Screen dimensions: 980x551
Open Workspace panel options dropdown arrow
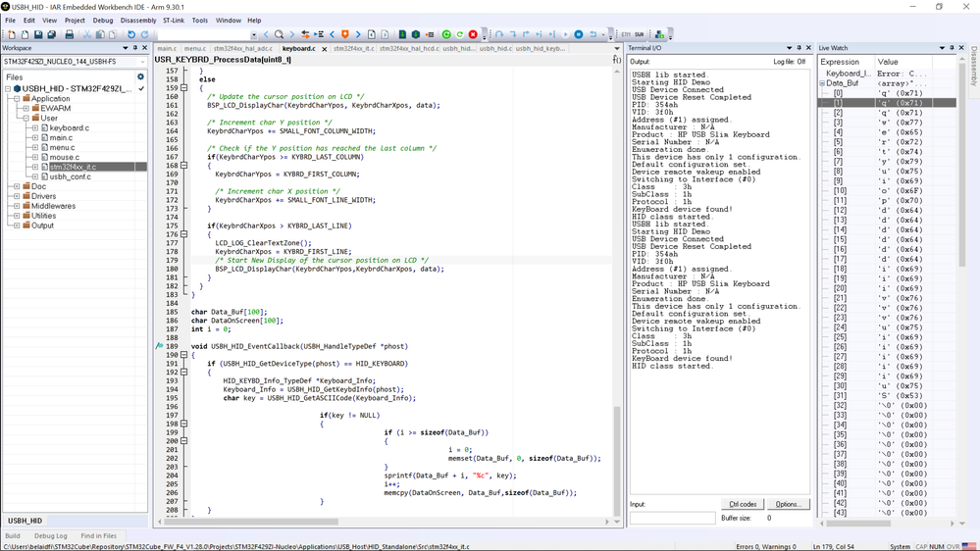[x=125, y=48]
